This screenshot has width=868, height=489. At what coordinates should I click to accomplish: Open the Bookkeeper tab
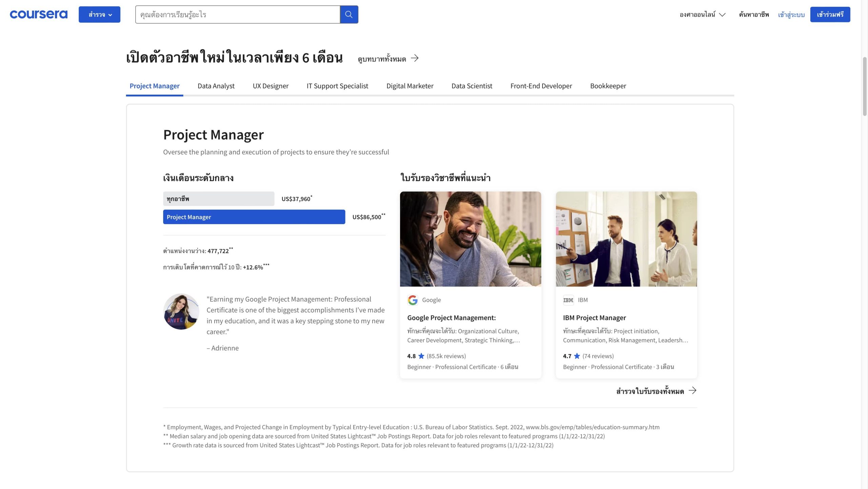pos(608,86)
